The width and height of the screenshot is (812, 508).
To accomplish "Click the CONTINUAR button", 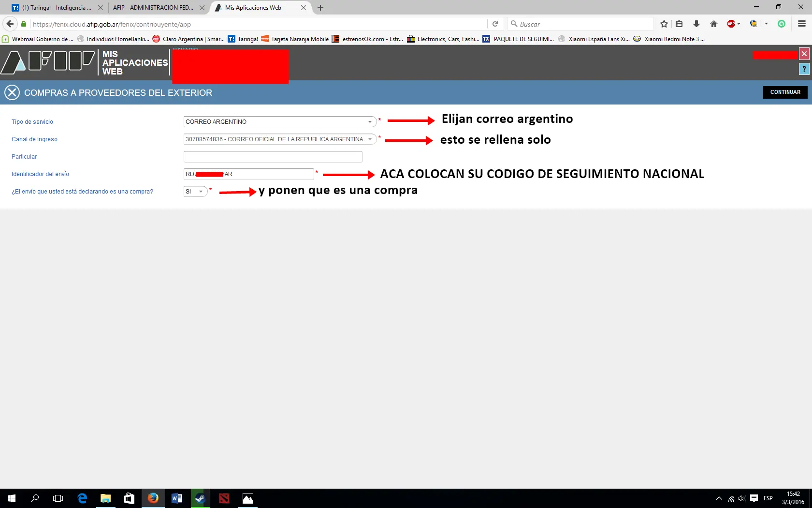I will (785, 92).
